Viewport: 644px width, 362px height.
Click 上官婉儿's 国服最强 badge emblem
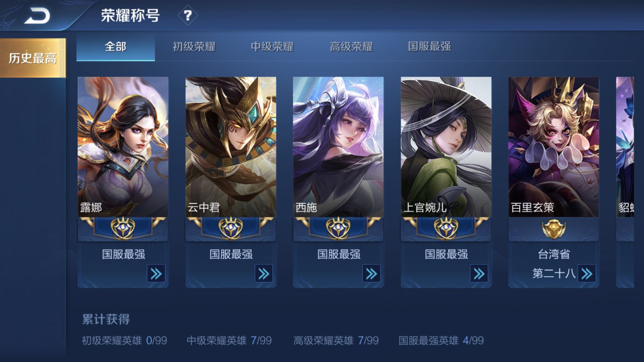click(446, 228)
